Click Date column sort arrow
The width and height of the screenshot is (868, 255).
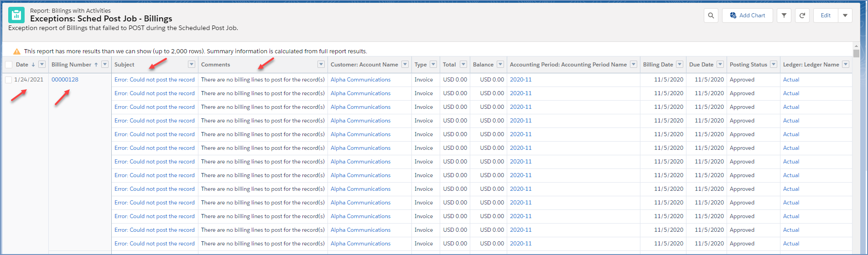click(33, 65)
